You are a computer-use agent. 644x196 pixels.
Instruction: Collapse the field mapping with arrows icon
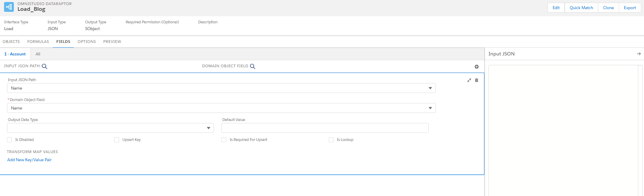[x=469, y=80]
